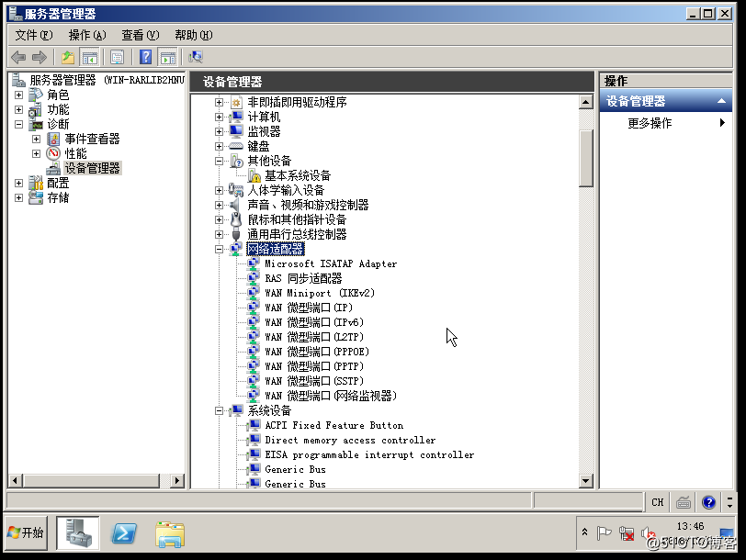Expand the 角色 node
746x560 pixels.
[x=18, y=95]
